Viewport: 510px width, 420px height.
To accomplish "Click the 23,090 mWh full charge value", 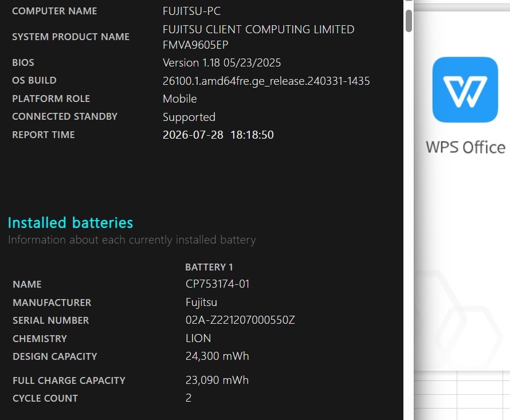I will tap(217, 380).
